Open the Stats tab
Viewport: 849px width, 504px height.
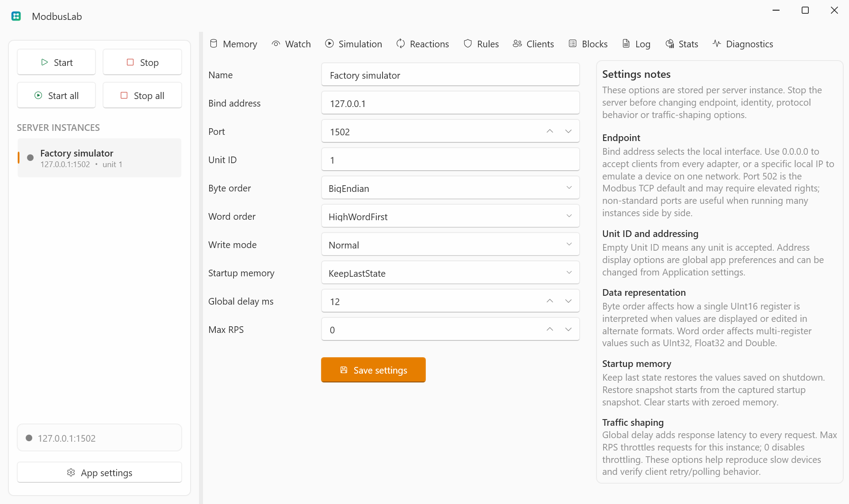pyautogui.click(x=682, y=44)
